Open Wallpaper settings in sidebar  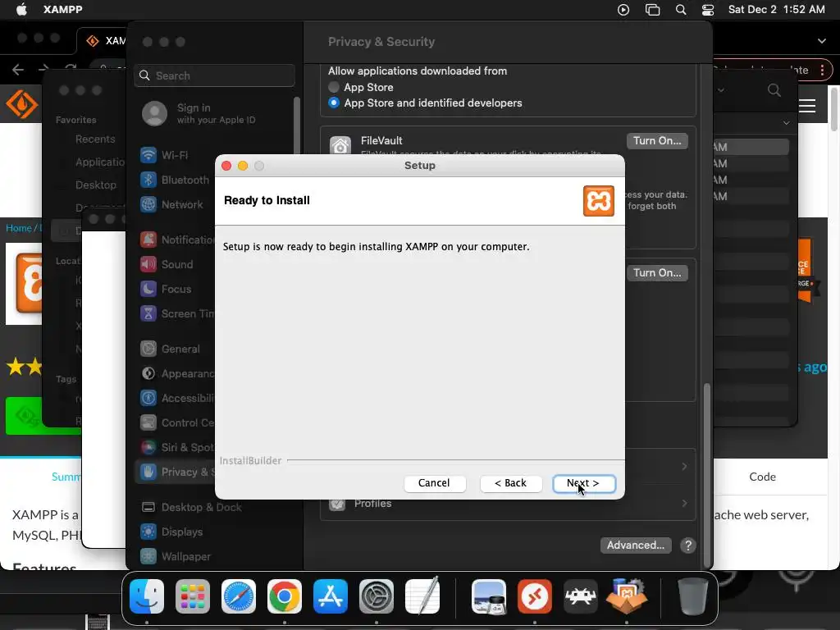point(214,557)
